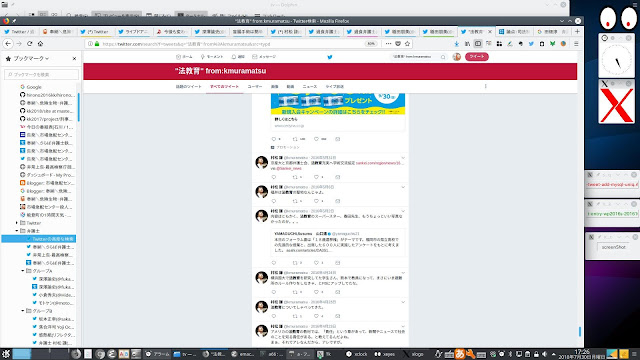Open Twitter notifications bell link
Image resolution: width=640 pixels, height=360 pixels.
pyautogui.click(x=238, y=57)
